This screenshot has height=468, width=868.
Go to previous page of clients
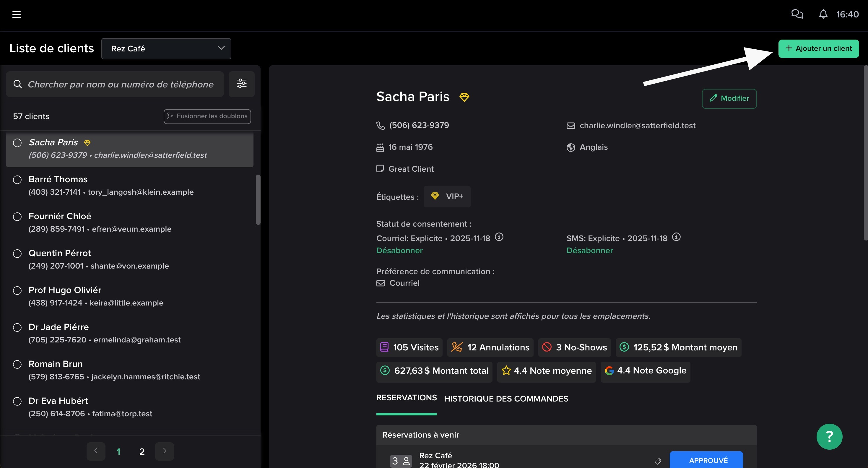(x=96, y=451)
